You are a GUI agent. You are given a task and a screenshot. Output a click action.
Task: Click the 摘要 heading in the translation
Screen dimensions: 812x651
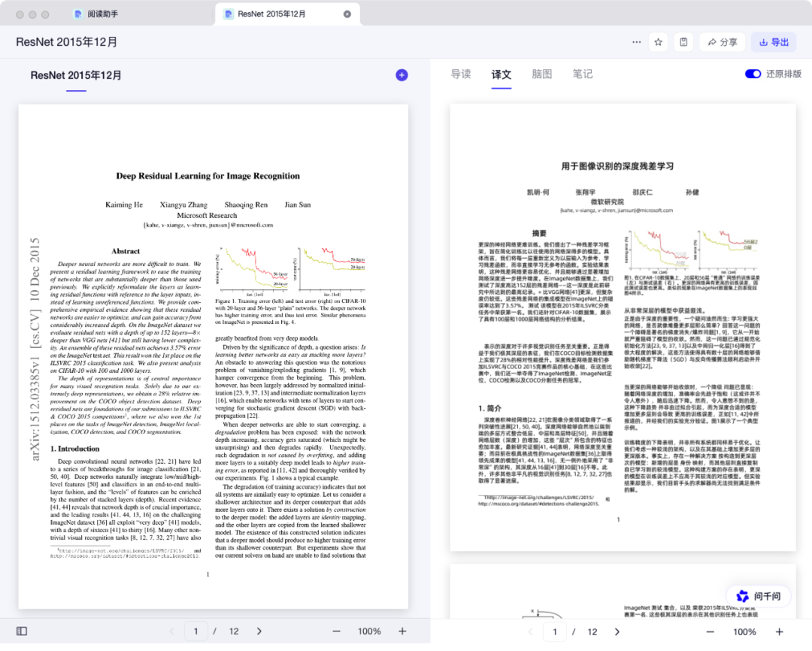pyautogui.click(x=539, y=234)
